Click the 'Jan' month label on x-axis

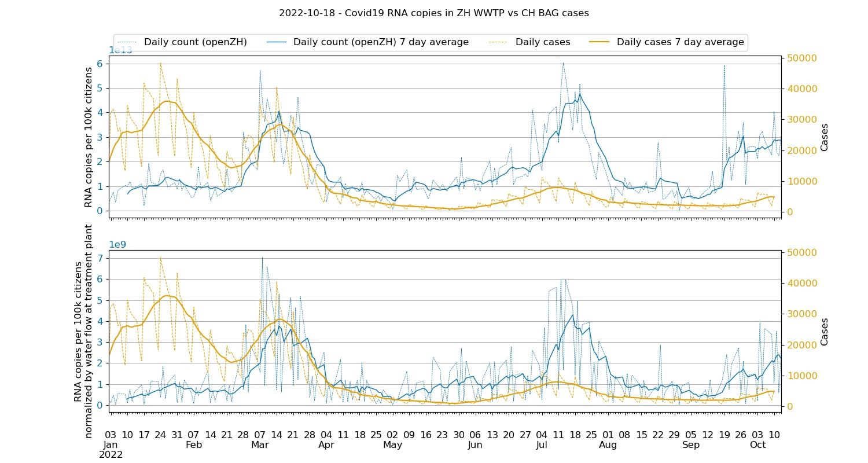(110, 445)
